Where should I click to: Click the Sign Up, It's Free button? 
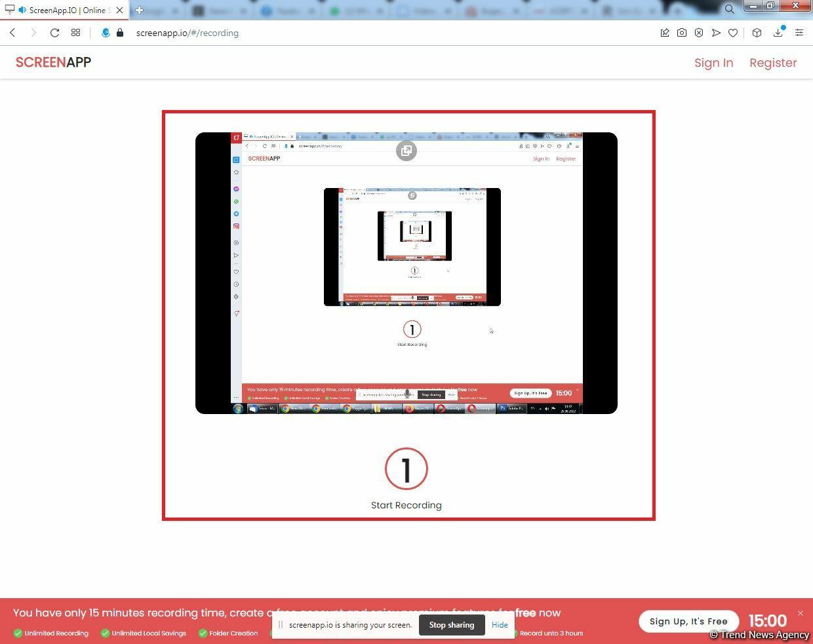pos(688,621)
